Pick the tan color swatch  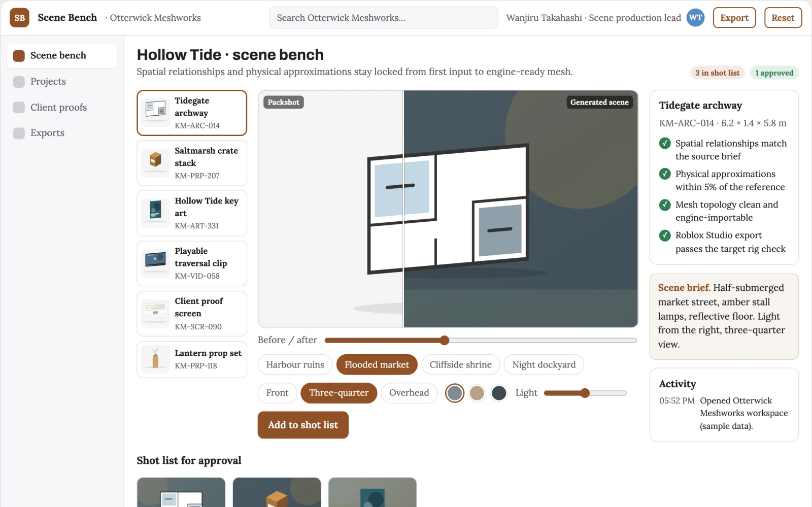coord(477,393)
